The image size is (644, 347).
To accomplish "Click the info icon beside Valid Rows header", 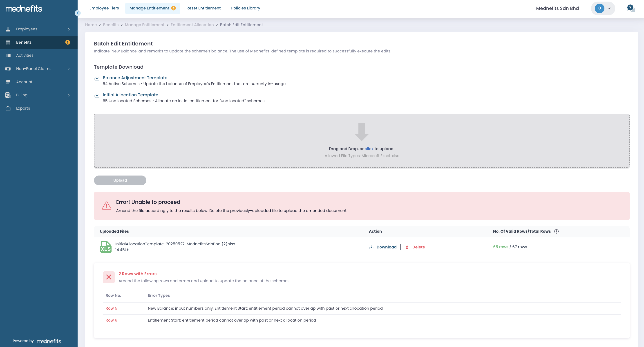I will [x=556, y=231].
